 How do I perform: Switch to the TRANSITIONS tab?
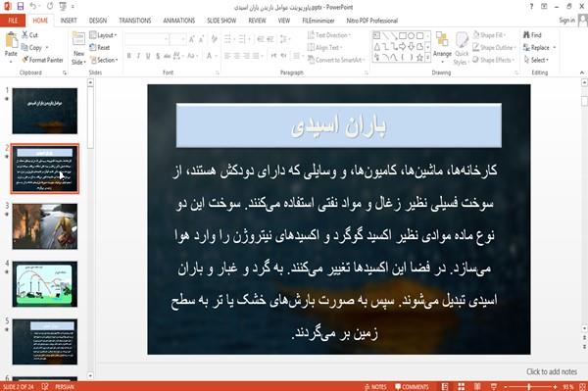coord(135,21)
